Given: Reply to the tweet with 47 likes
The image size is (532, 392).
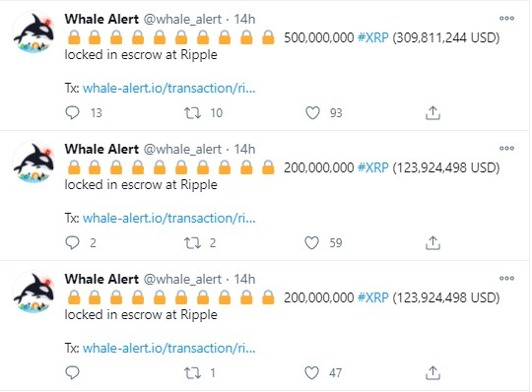Looking at the screenshot, I should pos(72,372).
